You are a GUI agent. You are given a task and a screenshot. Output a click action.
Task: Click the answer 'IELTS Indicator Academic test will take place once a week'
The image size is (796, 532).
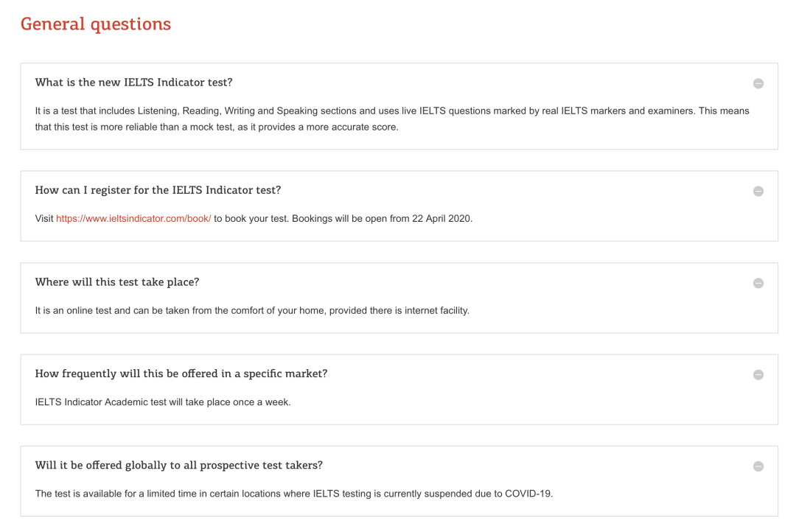[x=163, y=402]
